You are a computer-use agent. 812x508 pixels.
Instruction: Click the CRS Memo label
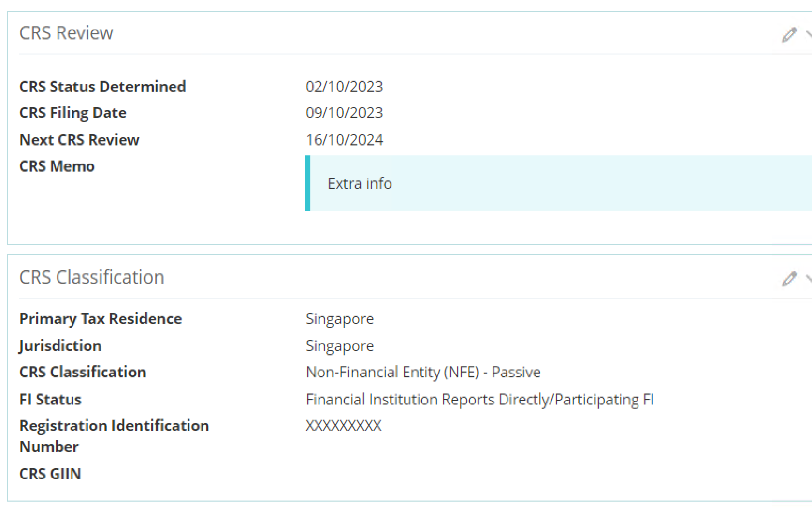tap(57, 166)
